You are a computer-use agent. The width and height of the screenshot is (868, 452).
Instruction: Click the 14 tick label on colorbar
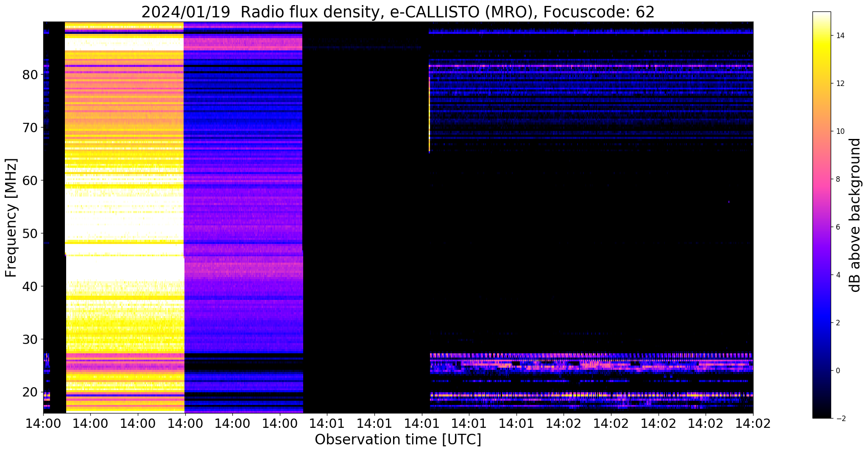(840, 36)
